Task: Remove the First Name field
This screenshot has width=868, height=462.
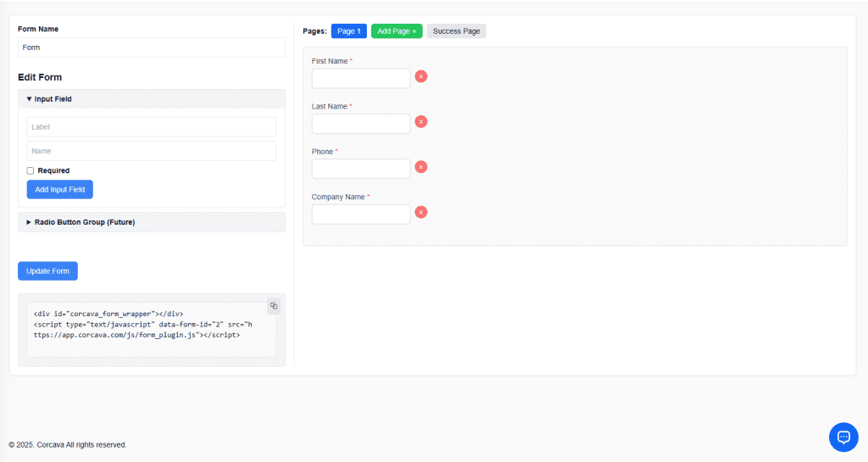Action: click(420, 76)
